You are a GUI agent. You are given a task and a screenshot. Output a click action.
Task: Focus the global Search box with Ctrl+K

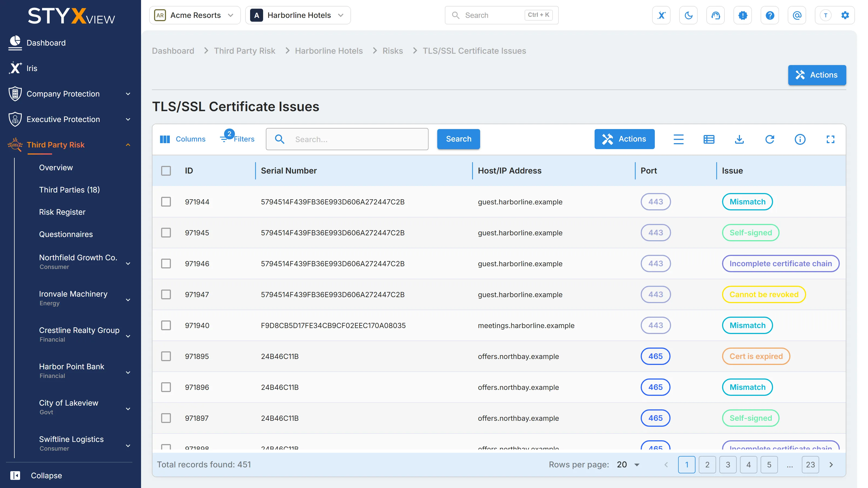[501, 15]
